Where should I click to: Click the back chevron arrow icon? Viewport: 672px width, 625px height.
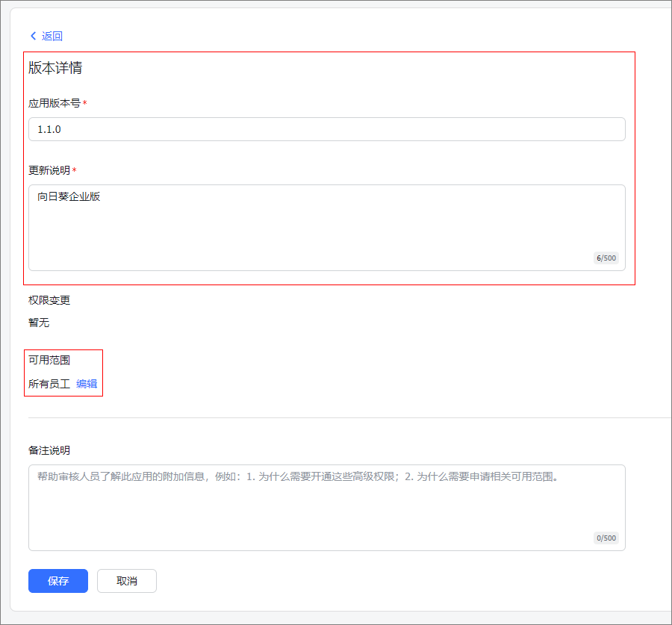[33, 36]
